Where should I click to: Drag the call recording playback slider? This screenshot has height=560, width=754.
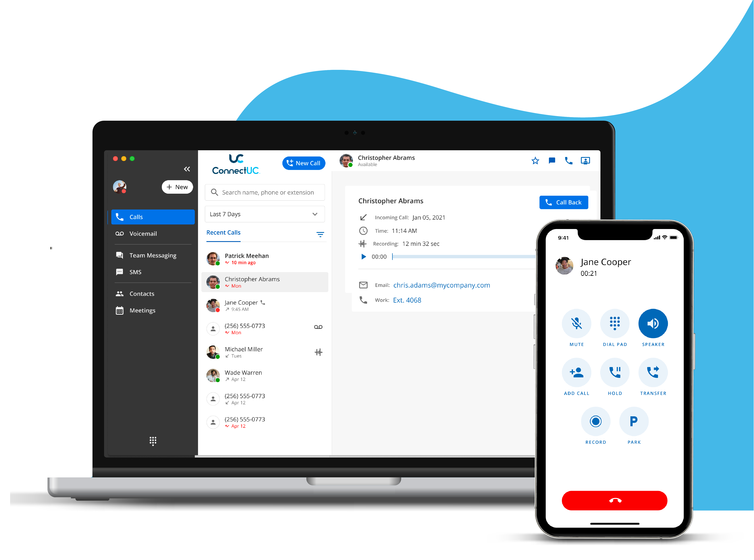click(393, 256)
